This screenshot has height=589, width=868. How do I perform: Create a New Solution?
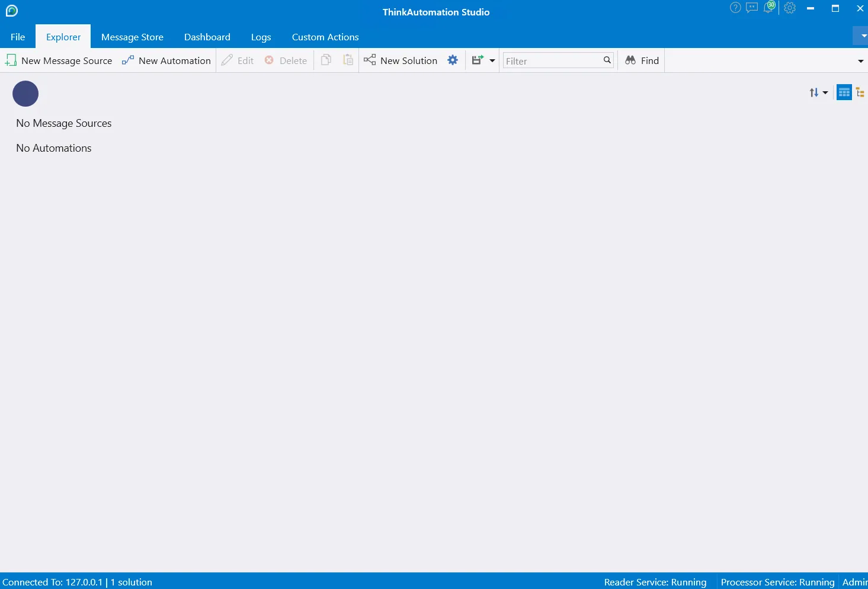pos(401,60)
